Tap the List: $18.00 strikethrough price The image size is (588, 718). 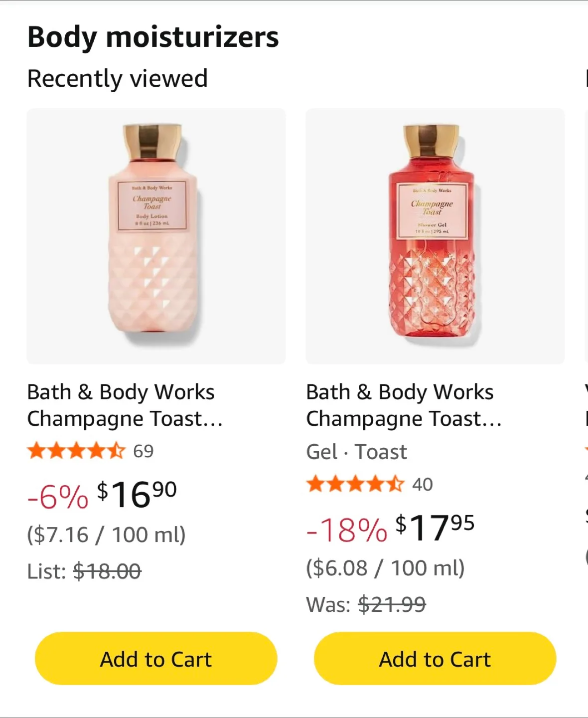point(84,571)
